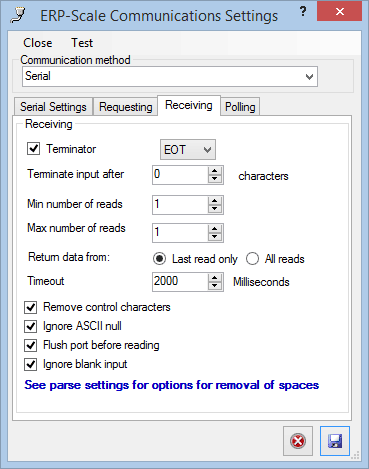The image size is (369, 469).
Task: Click into the Timeout input field
Action: pos(180,282)
